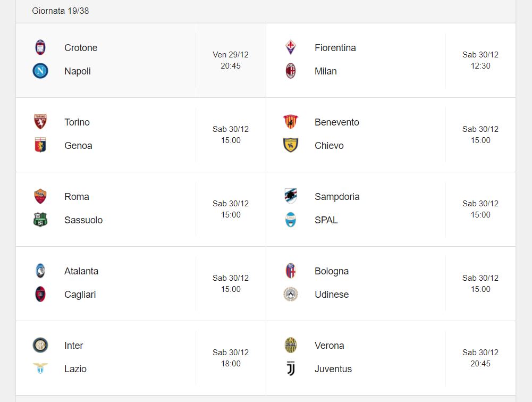Open the SPAL team name link

click(x=326, y=220)
